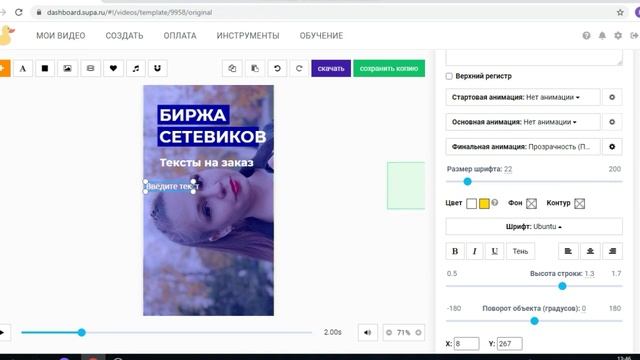Screen dimensions: 640x360
Task: Click the Y position input field
Action: click(x=509, y=344)
